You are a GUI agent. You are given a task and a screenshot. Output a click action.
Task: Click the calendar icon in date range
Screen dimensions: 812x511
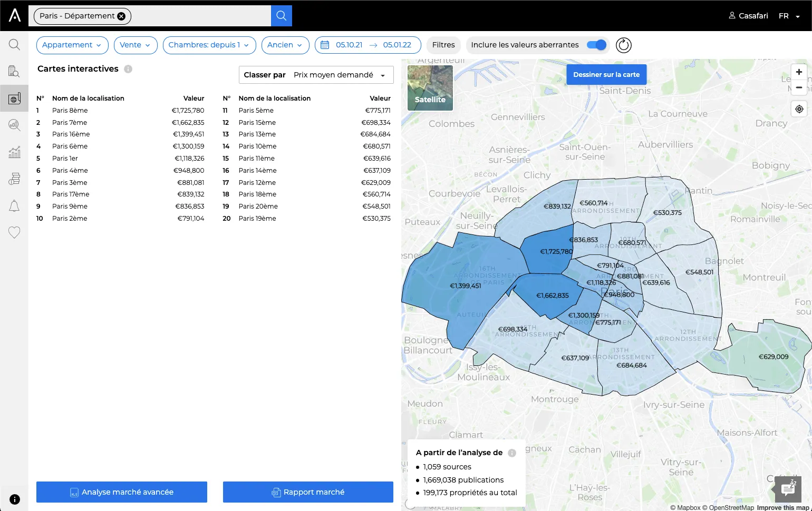(x=325, y=45)
